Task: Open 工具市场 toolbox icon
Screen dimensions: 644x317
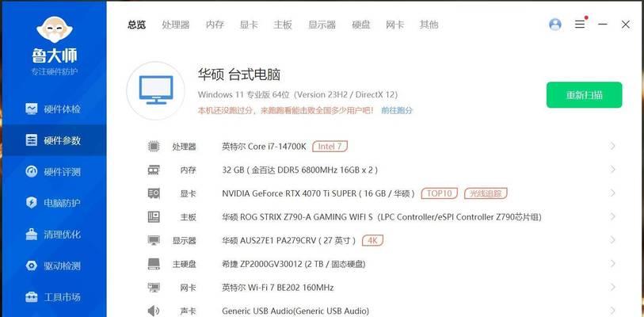Action: (31, 297)
